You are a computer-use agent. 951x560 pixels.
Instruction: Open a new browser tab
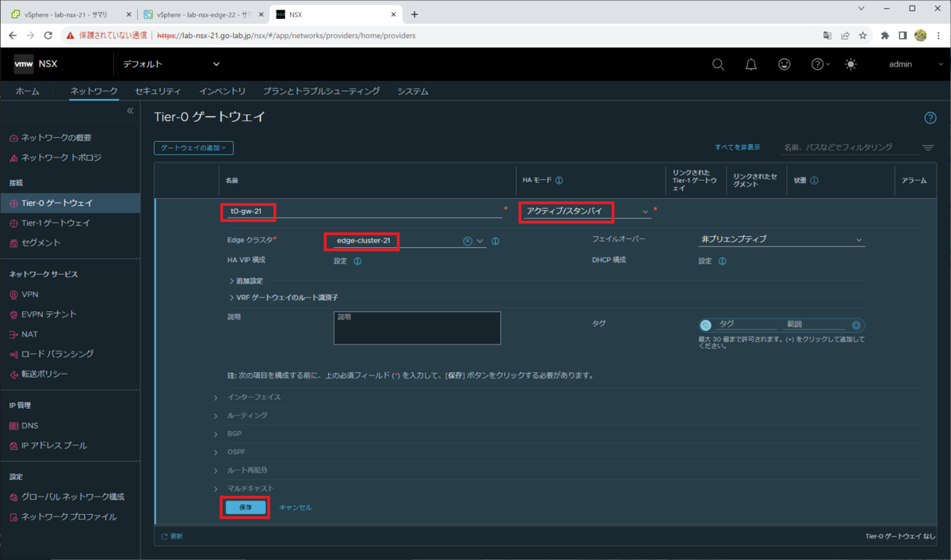414,14
